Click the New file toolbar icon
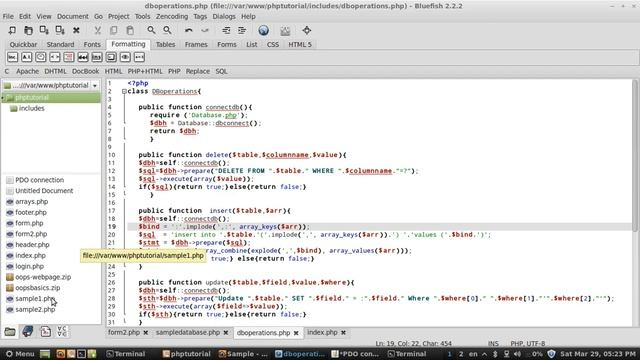This screenshot has height=360, width=640. point(12,30)
